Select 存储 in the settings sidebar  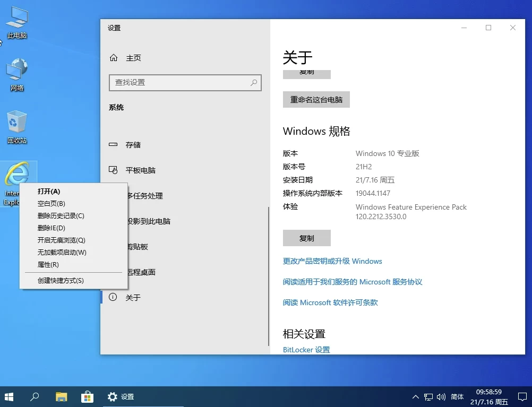[133, 145]
